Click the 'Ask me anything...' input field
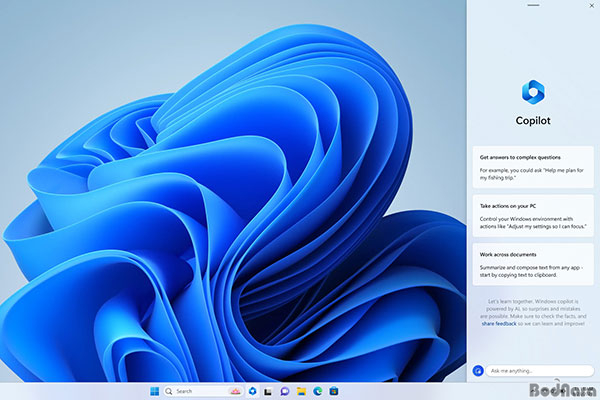The width and height of the screenshot is (600, 400). (540, 371)
